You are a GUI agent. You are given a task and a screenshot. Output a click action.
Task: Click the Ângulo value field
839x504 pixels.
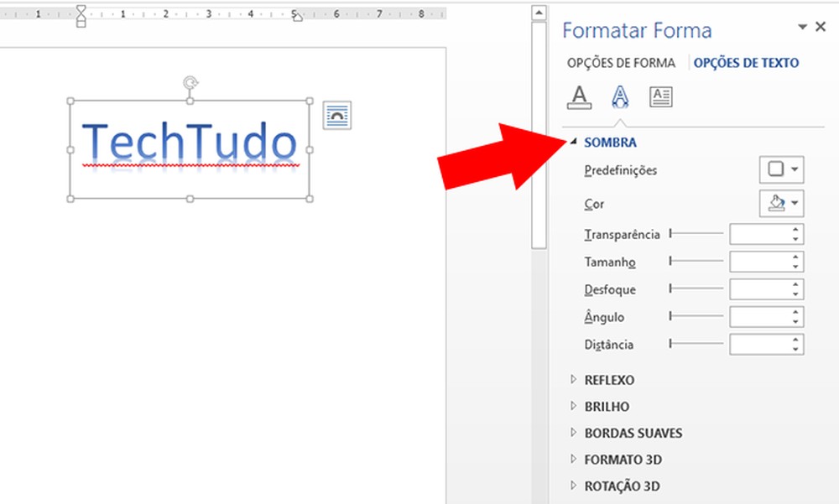[760, 317]
